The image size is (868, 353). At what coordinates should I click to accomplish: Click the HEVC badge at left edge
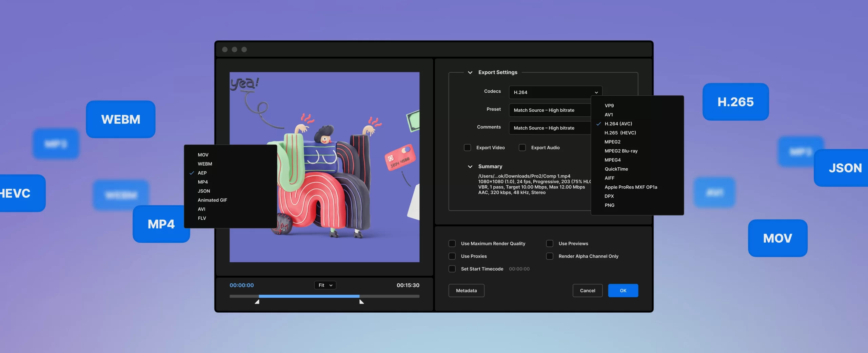tap(22, 193)
